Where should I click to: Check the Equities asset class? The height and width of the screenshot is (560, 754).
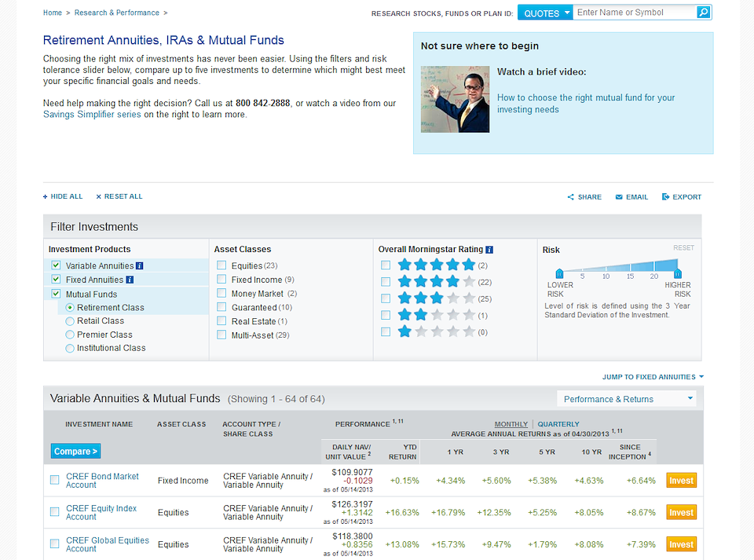tap(221, 265)
